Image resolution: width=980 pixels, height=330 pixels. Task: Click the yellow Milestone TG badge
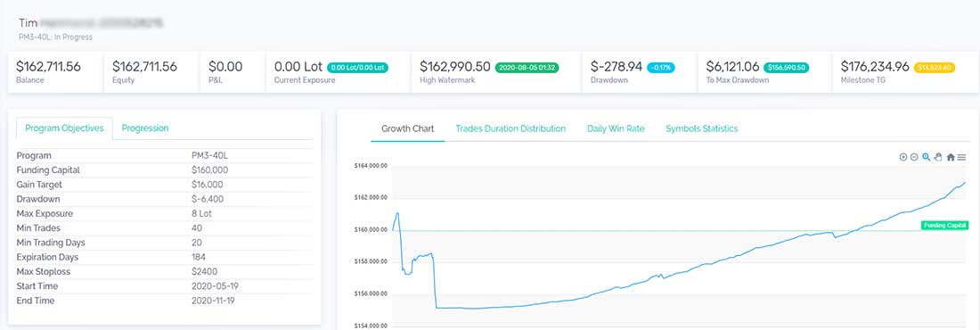[935, 67]
